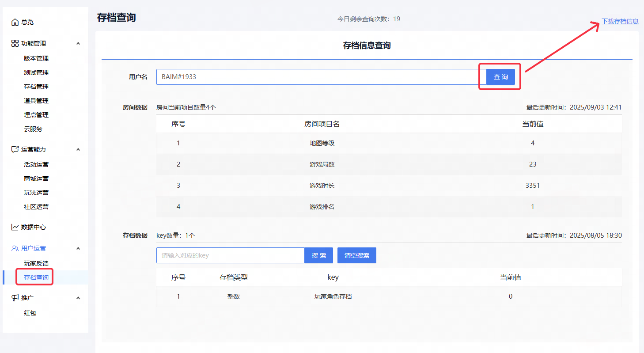Collapse the 推广 section chevron
Viewport: 644px width, 353px height.
(78, 298)
